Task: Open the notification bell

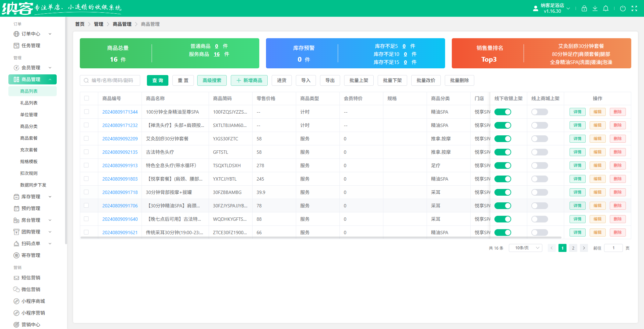Action: coord(605,9)
